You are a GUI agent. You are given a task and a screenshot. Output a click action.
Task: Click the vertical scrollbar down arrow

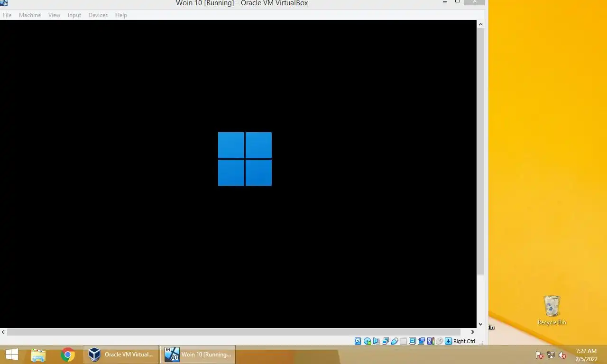click(480, 324)
